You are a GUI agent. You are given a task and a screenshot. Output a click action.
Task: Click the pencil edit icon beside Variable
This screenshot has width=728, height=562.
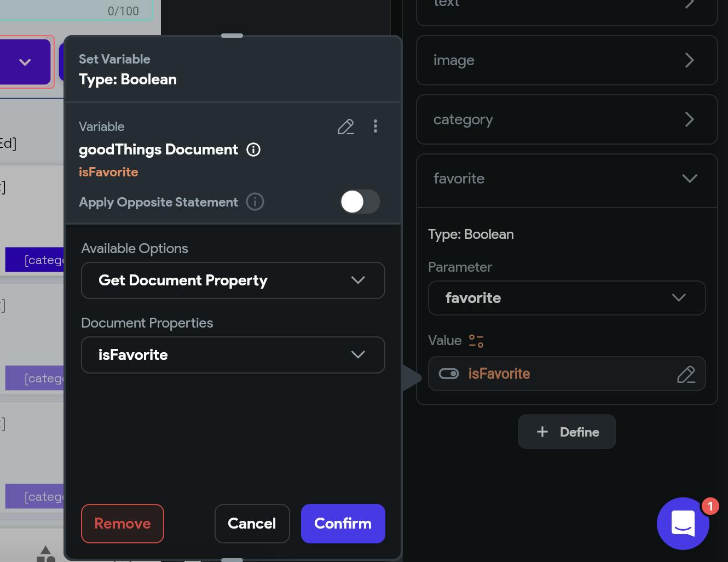345,127
